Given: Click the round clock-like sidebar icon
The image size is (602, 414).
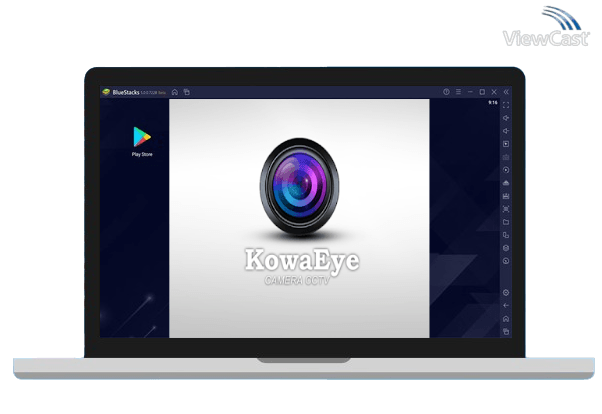Looking at the screenshot, I should (506, 261).
